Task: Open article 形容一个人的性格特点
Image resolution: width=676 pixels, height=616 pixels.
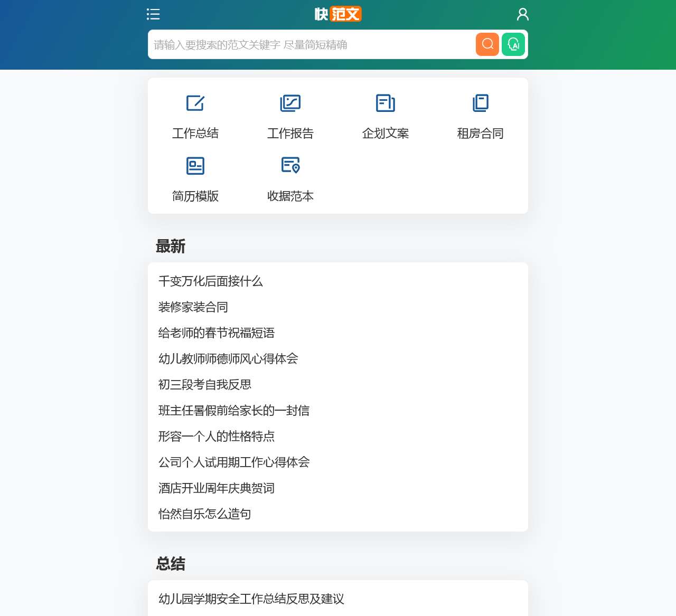Action: tap(217, 437)
